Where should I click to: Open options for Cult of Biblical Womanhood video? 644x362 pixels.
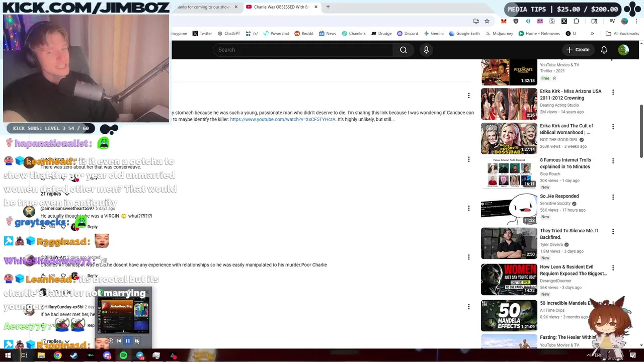[613, 127]
